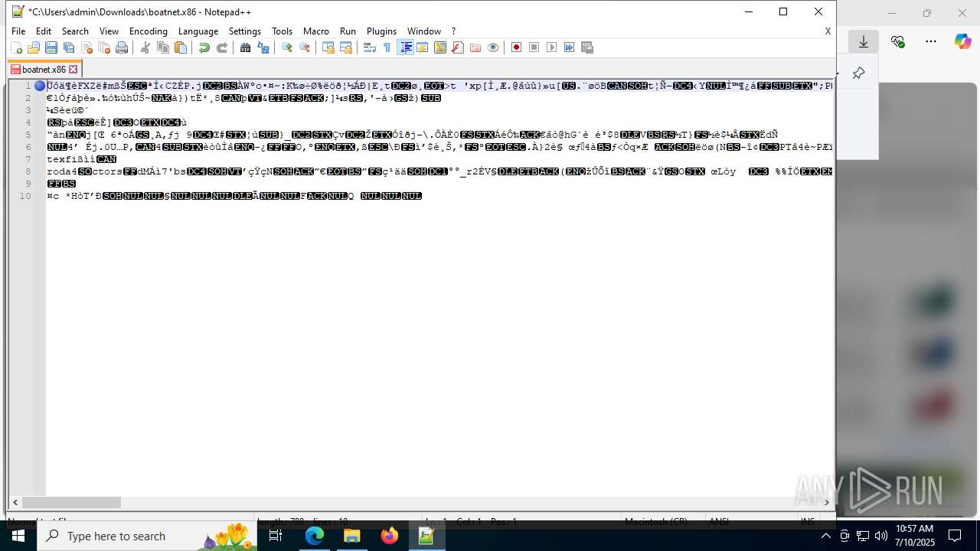Open a file using the toolbar folder icon
This screenshot has height=551, width=980.
pos(34,47)
